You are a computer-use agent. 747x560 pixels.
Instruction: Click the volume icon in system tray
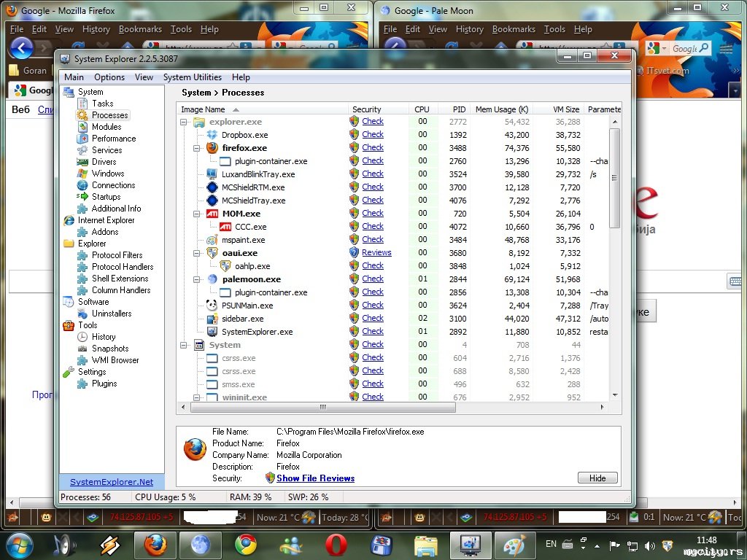[649, 545]
